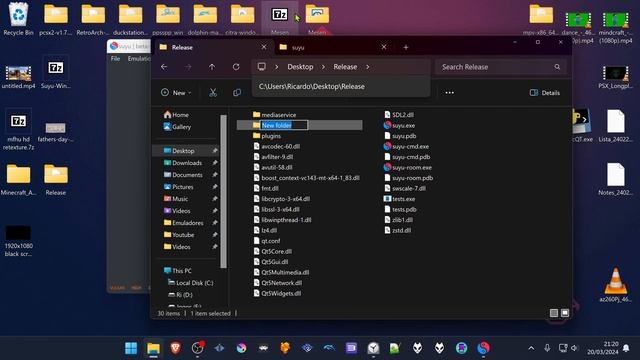This screenshot has width=640, height=360.
Task: Select the Release folder on desktop
Action: click(x=56, y=180)
